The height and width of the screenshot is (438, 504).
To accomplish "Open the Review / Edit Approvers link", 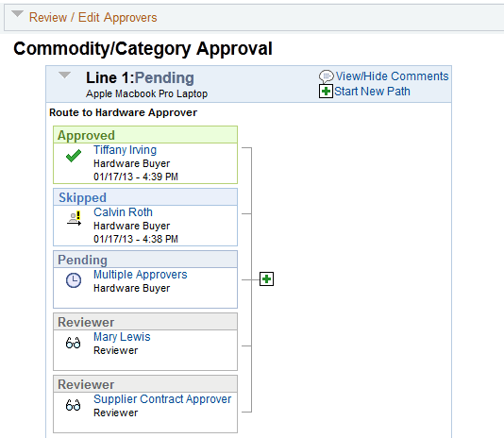I will 92,18.
